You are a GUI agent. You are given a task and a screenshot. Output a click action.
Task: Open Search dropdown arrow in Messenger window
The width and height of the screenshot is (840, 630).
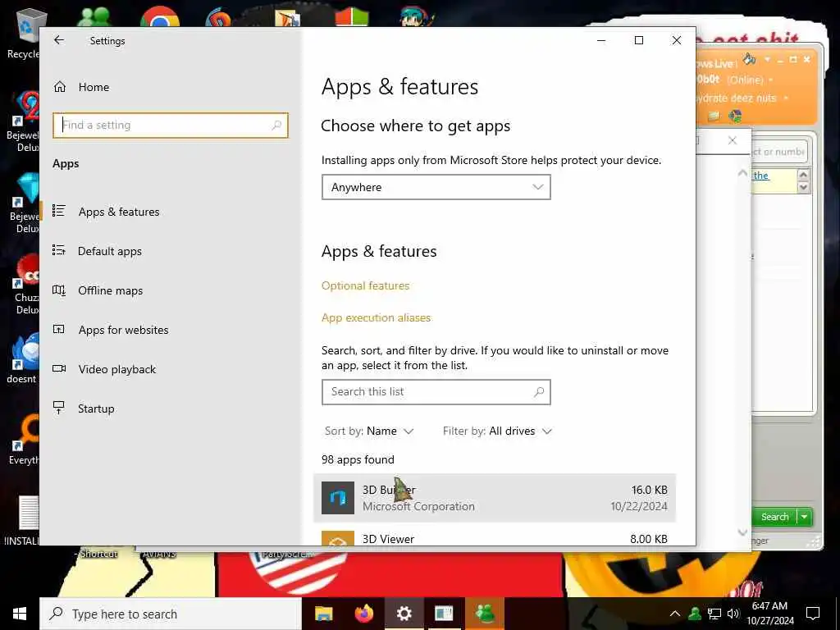tap(805, 517)
